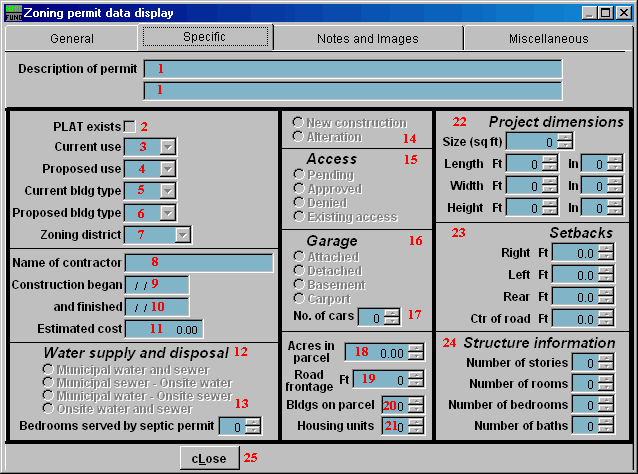638x474 pixels.
Task: Click the Estimated cost field
Action: coord(163,328)
